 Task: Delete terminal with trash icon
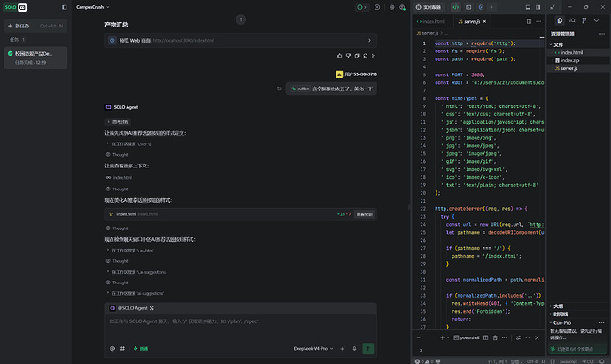click(x=495, y=338)
